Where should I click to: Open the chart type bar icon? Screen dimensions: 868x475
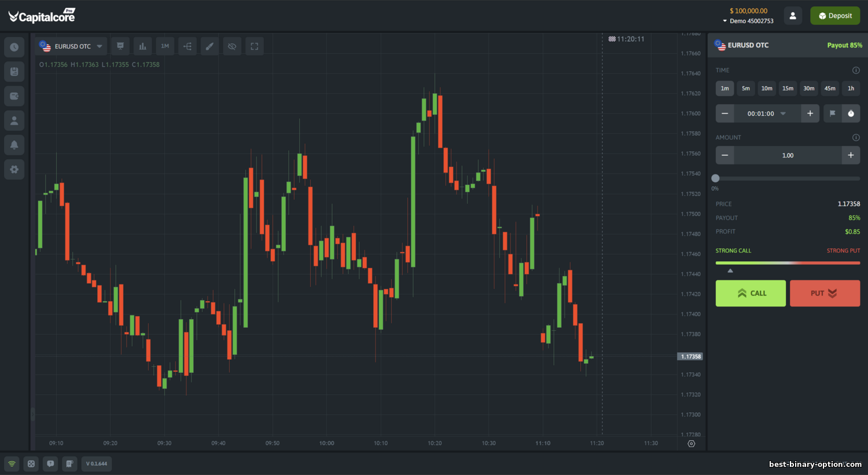click(x=142, y=46)
